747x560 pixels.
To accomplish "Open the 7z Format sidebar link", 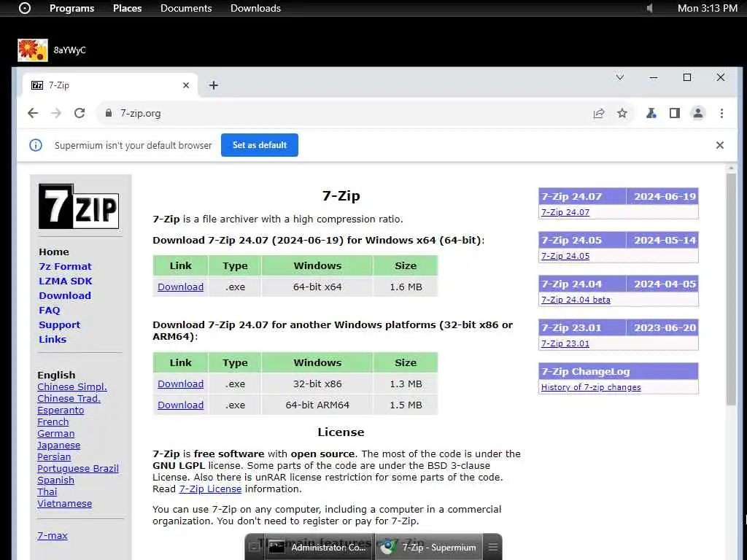I will coord(65,267).
